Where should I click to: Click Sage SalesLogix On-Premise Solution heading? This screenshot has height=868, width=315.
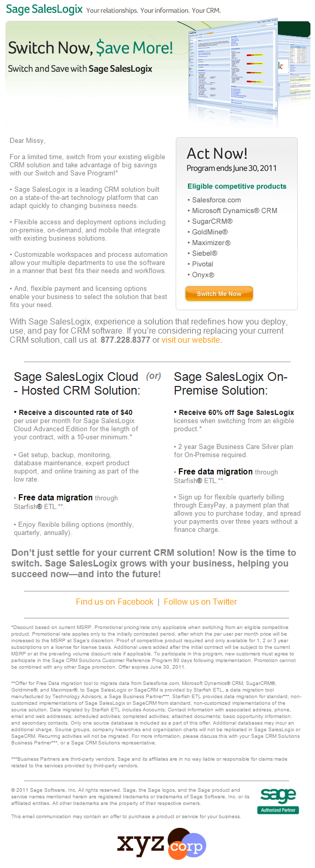coord(231,384)
